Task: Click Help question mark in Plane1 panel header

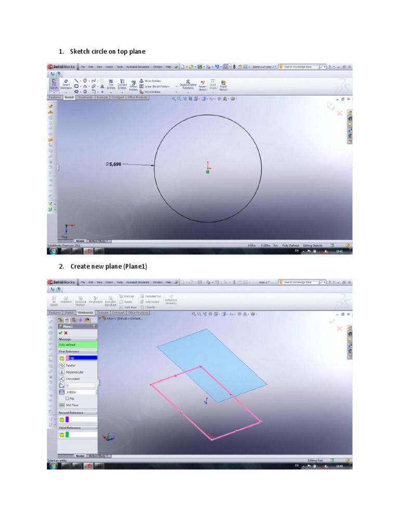Action: [x=95, y=326]
